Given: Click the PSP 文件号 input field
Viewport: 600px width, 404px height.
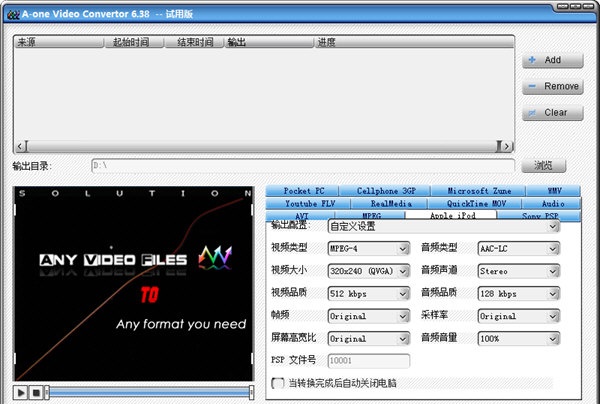Looking at the screenshot, I should coord(368,361).
